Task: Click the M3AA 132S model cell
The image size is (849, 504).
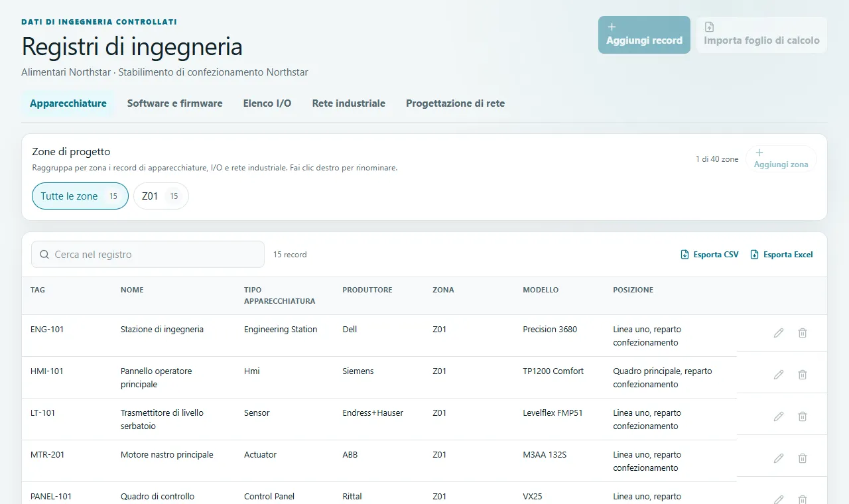Action: point(545,455)
